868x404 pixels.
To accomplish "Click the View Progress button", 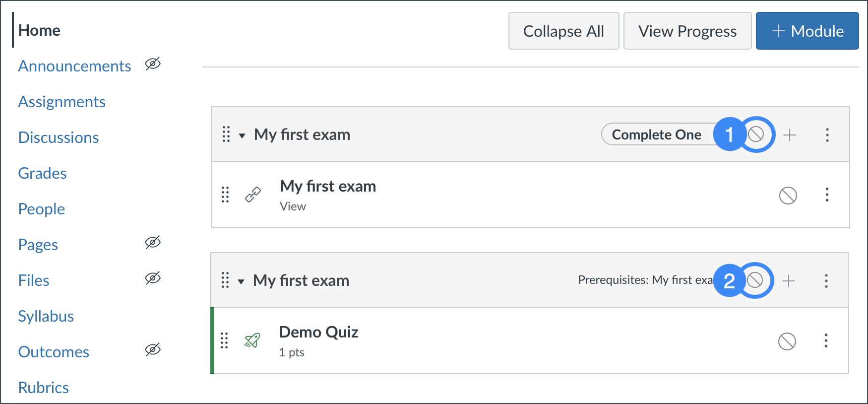I will (x=687, y=31).
